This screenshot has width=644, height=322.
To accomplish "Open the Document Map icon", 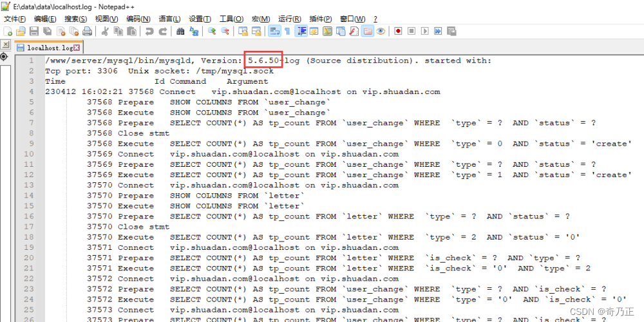I will (327, 31).
